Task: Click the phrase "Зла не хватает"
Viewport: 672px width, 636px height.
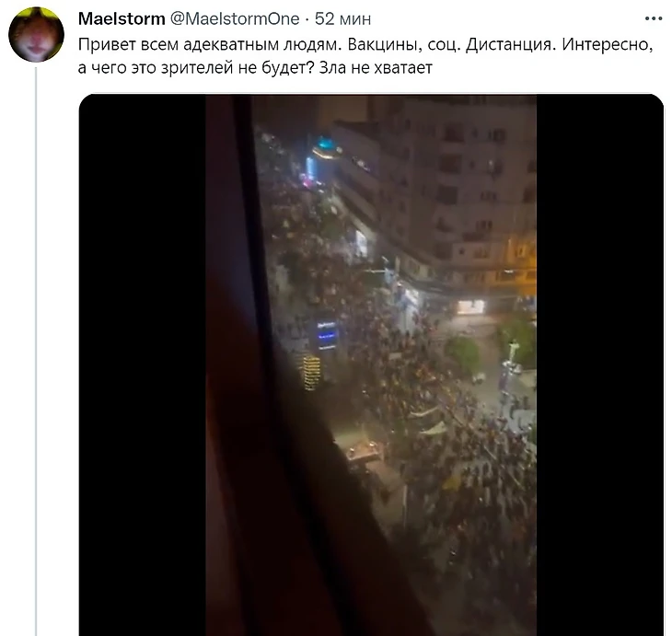Action: [x=376, y=68]
